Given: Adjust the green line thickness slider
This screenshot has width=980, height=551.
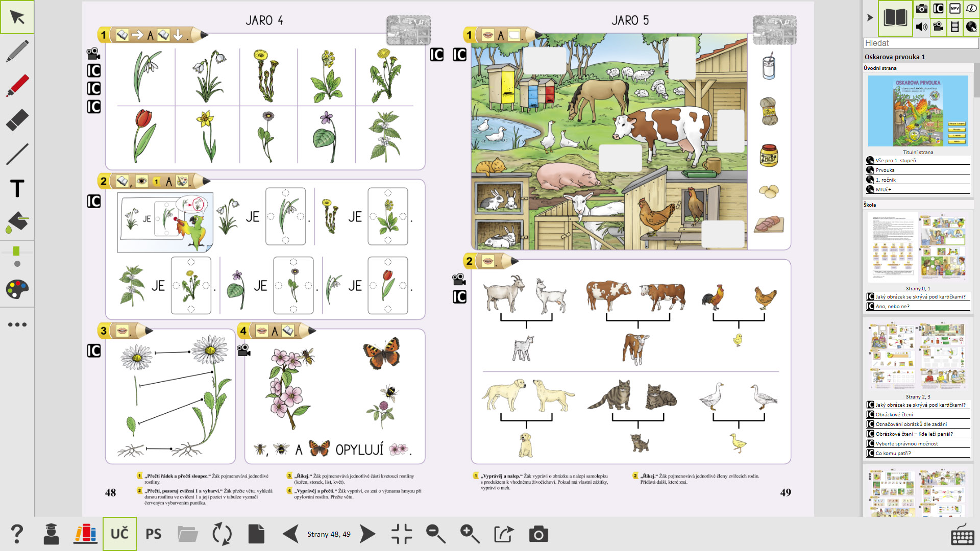Looking at the screenshot, I should tap(17, 252).
